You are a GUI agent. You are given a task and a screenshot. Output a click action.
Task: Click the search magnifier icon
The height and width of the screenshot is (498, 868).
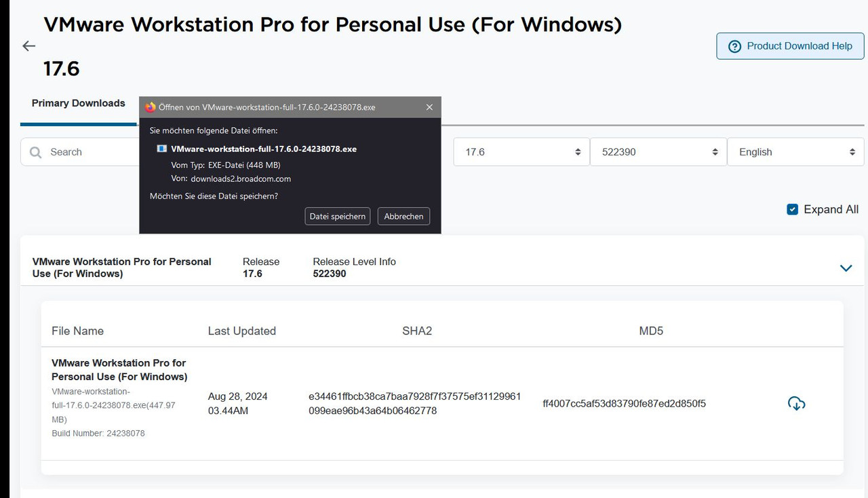(36, 152)
